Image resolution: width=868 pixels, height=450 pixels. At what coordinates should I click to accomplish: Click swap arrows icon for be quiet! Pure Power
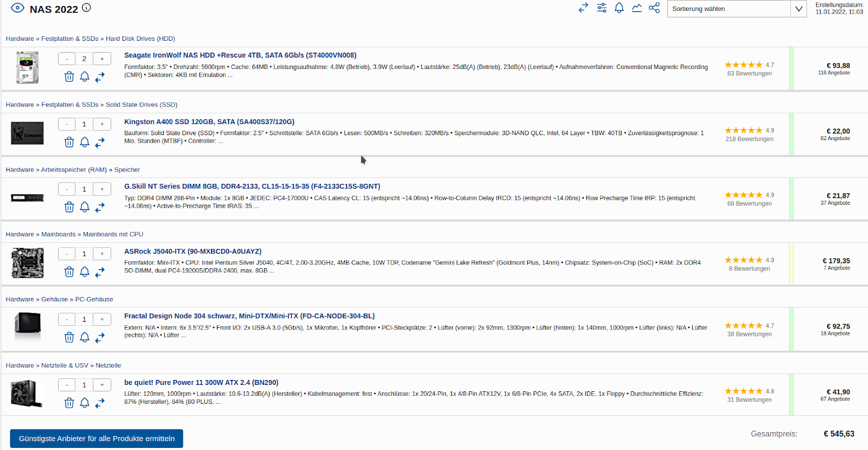pyautogui.click(x=100, y=403)
